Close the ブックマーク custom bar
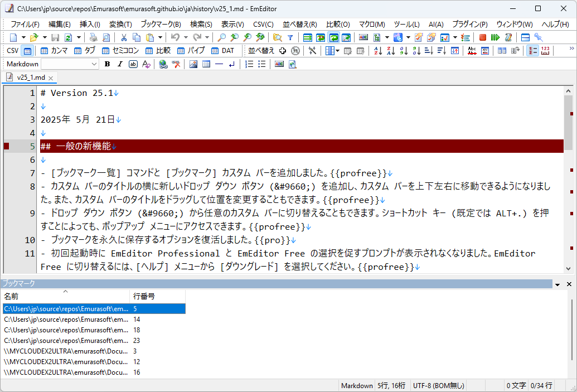This screenshot has height=392, width=577. point(569,284)
